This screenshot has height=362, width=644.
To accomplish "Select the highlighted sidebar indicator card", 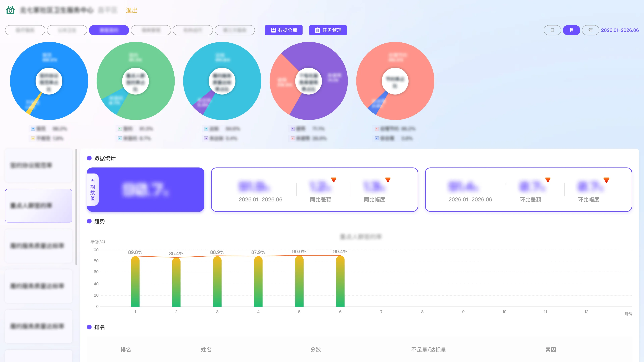I will pyautogui.click(x=39, y=206).
